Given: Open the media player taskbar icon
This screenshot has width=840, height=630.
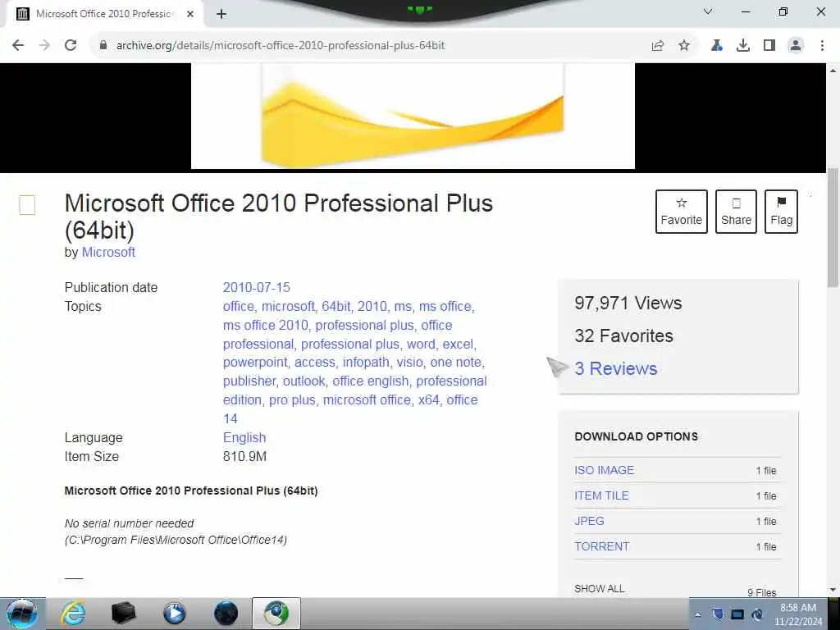Looking at the screenshot, I should point(174,614).
